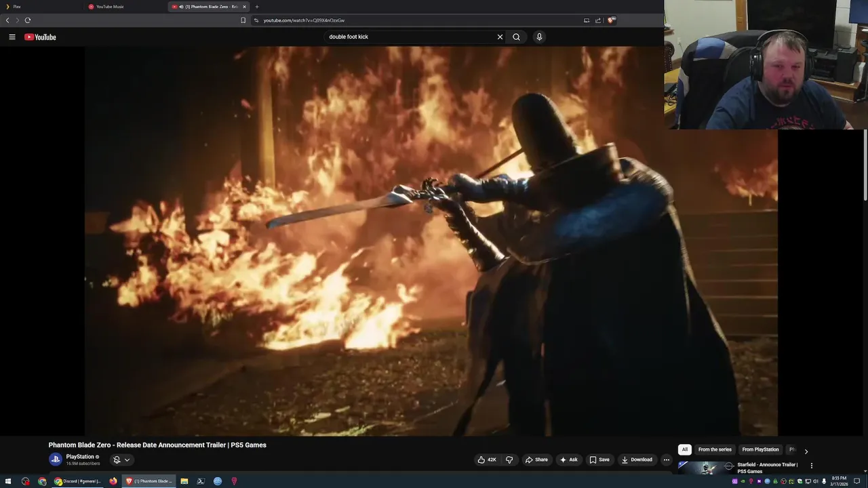Go to YouTube home via logo
Screen dimensions: 868x488
coord(40,37)
